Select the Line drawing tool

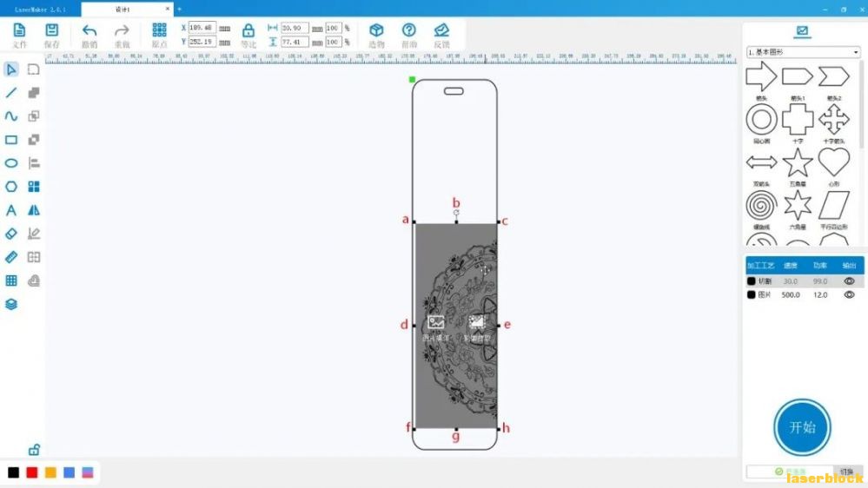11,92
